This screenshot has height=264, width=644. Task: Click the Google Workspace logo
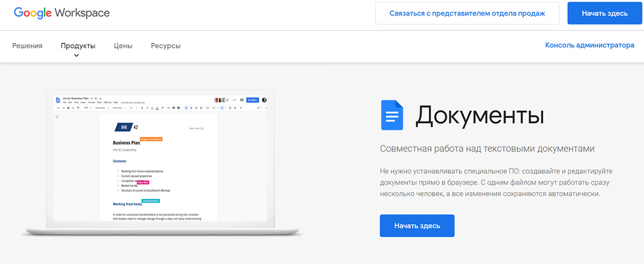62,13
